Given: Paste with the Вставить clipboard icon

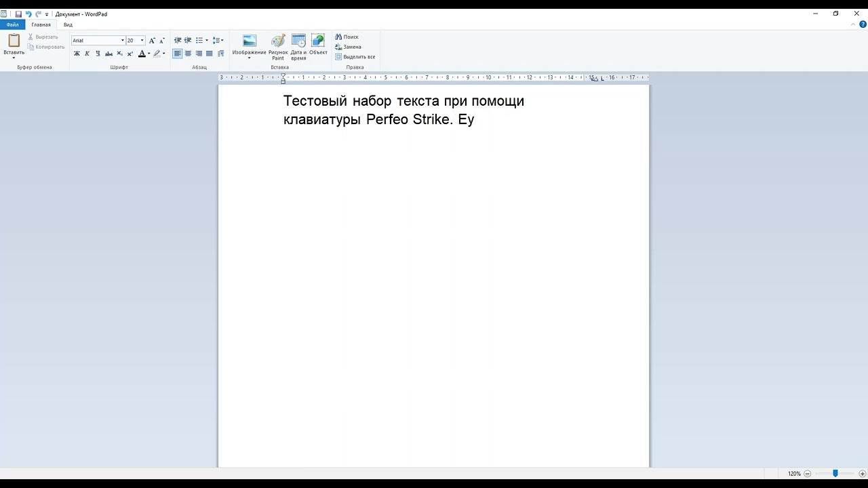Looking at the screenshot, I should [x=14, y=41].
